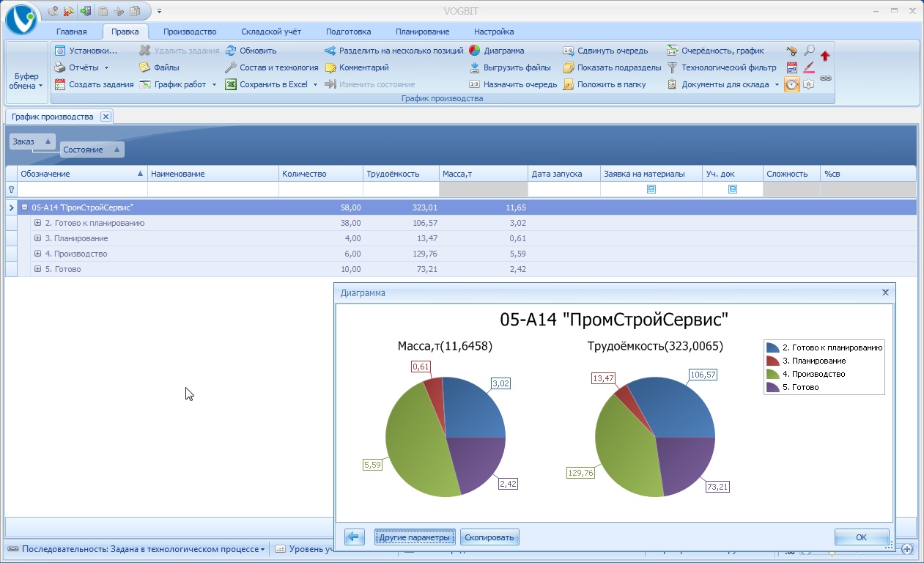Switch to the Главная ribbon tab
924x563 pixels.
tap(72, 32)
